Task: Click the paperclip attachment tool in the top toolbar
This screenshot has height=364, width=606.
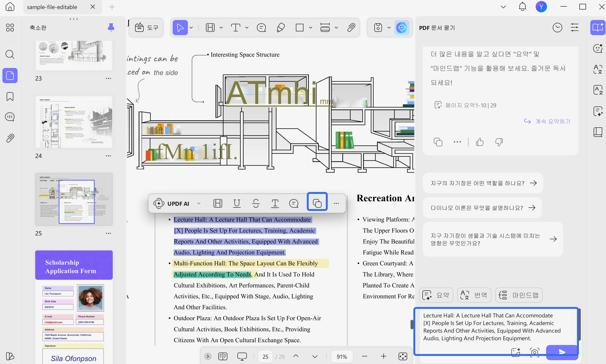Action: coord(351,28)
